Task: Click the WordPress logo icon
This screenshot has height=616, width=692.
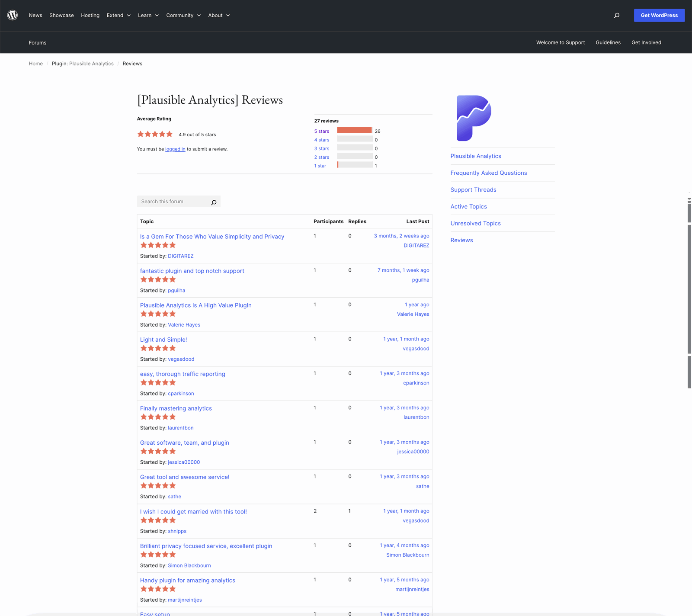Action: pyautogui.click(x=13, y=15)
